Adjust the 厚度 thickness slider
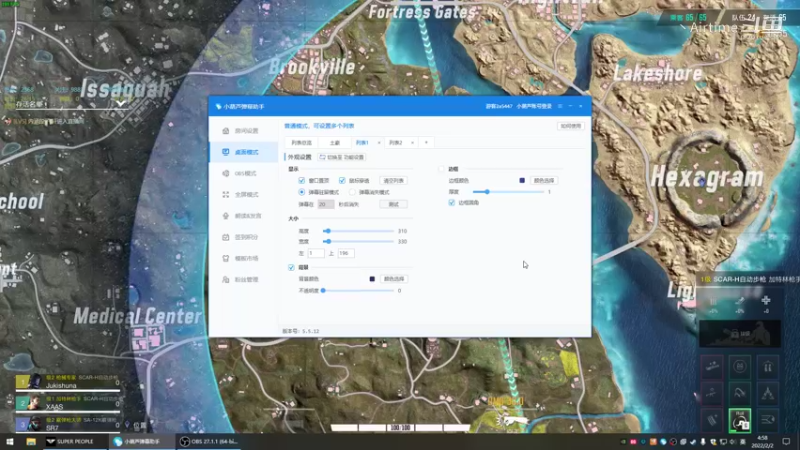 pyautogui.click(x=508, y=192)
